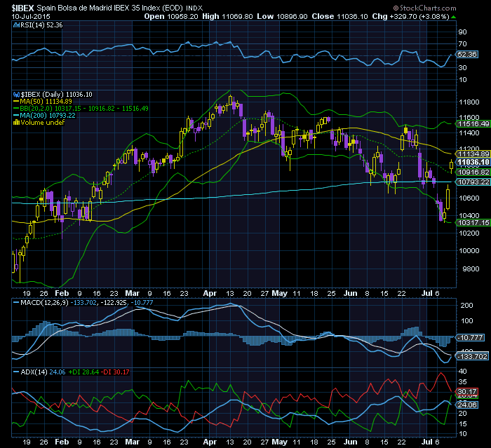Click the Feb label on the price chart date axis
Viewport: 491px width, 448px height.
(x=62, y=294)
